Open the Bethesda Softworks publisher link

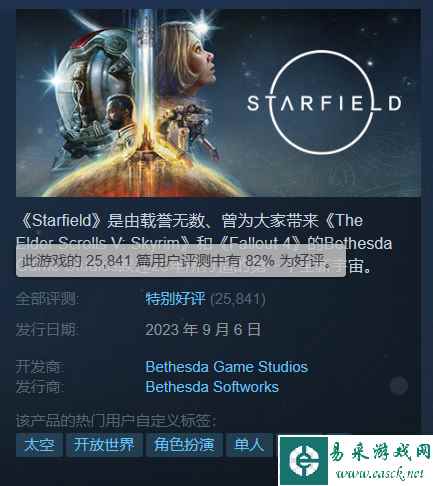(x=212, y=387)
